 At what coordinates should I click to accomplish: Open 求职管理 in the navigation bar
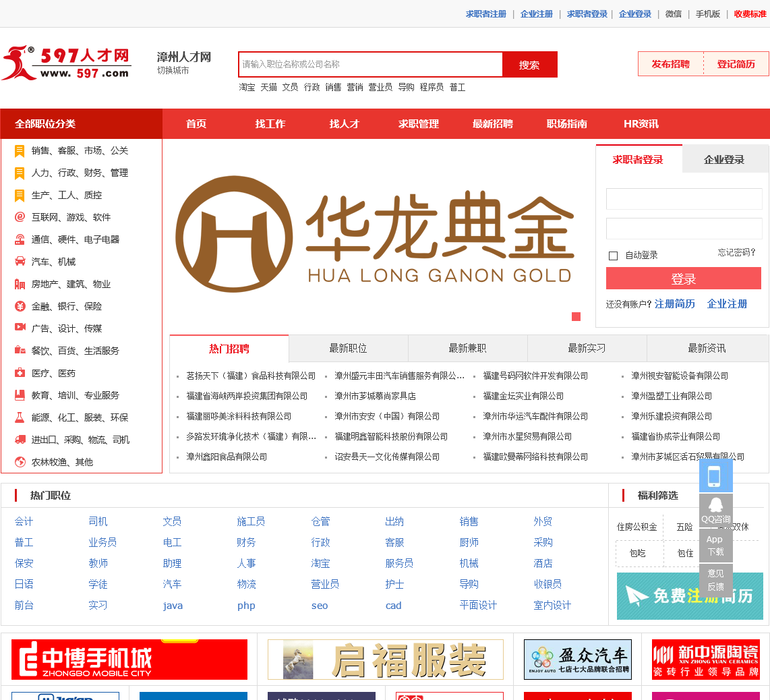point(419,124)
